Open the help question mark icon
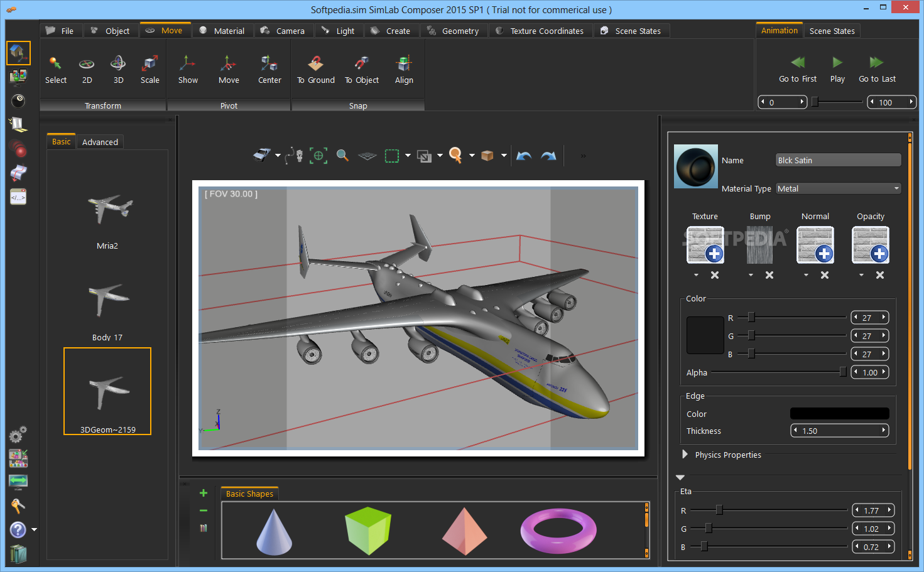The height and width of the screenshot is (572, 924). [x=18, y=529]
